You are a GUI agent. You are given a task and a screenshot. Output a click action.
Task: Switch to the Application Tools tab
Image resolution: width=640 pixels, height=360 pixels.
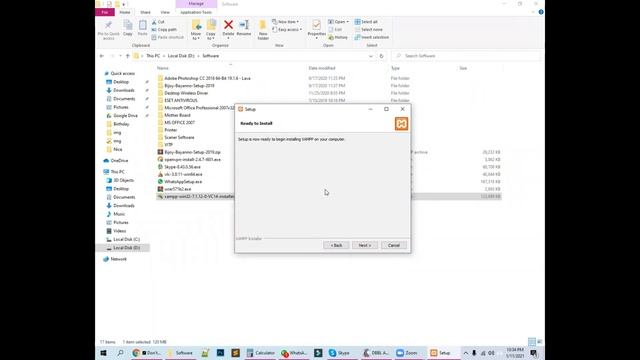(x=196, y=12)
